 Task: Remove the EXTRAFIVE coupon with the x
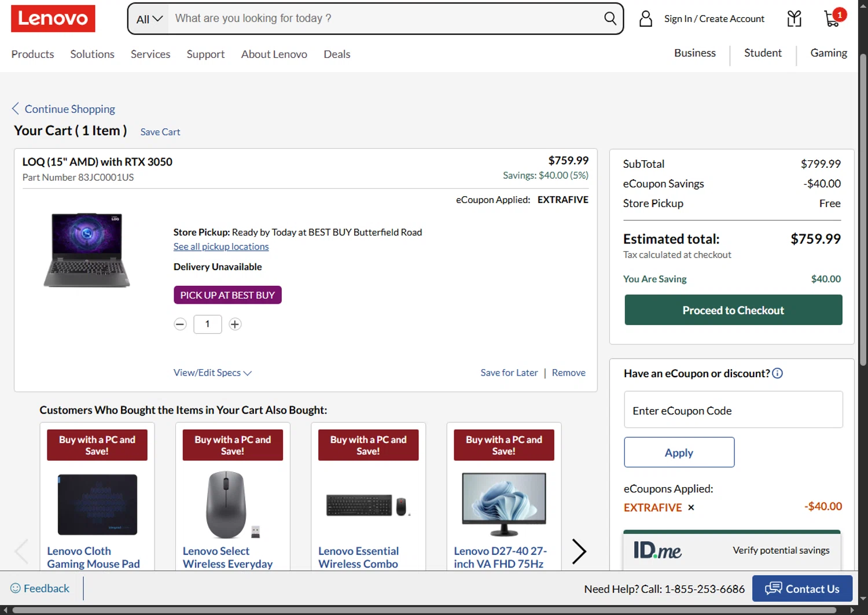(691, 507)
